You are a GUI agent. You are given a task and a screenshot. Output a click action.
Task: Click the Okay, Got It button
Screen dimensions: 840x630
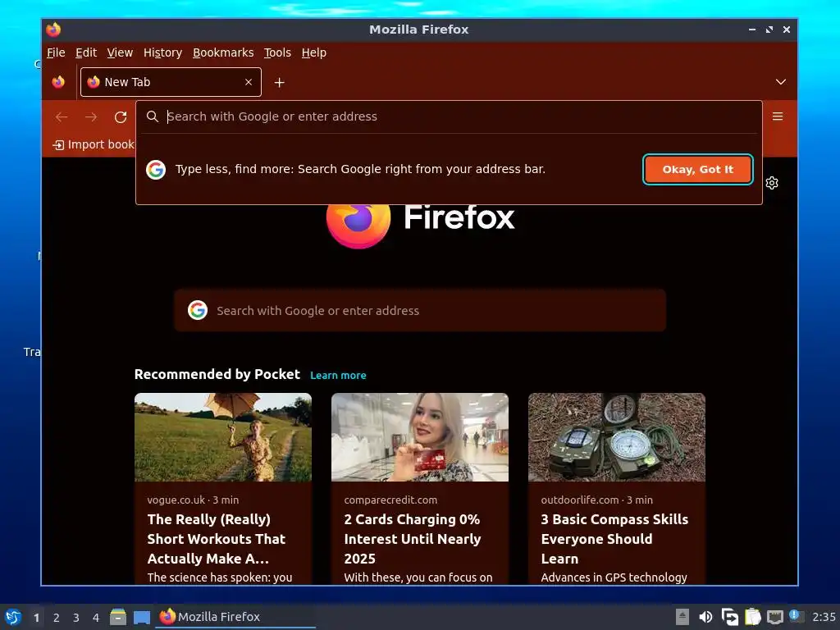pyautogui.click(x=698, y=169)
